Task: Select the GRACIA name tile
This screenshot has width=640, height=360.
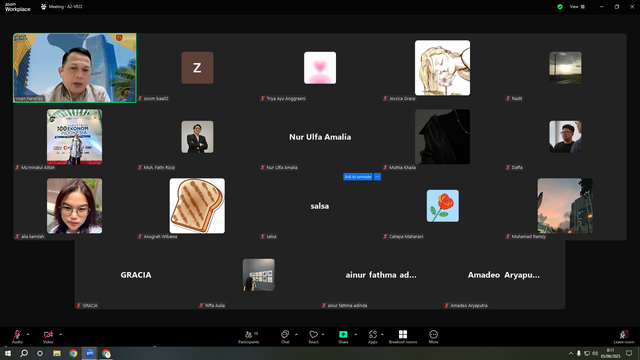Action: [136, 275]
